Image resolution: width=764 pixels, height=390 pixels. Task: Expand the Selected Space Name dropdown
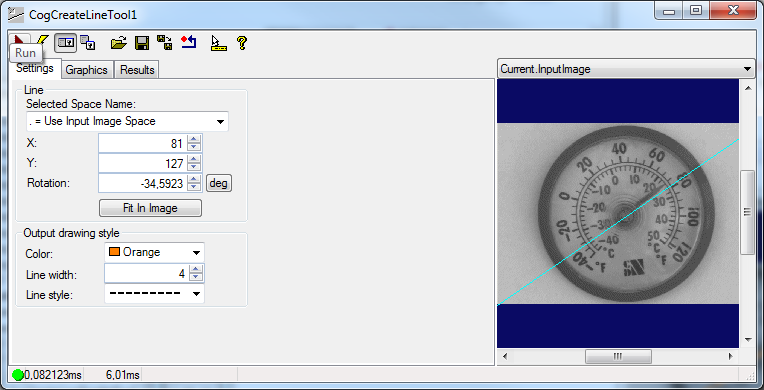tap(220, 121)
